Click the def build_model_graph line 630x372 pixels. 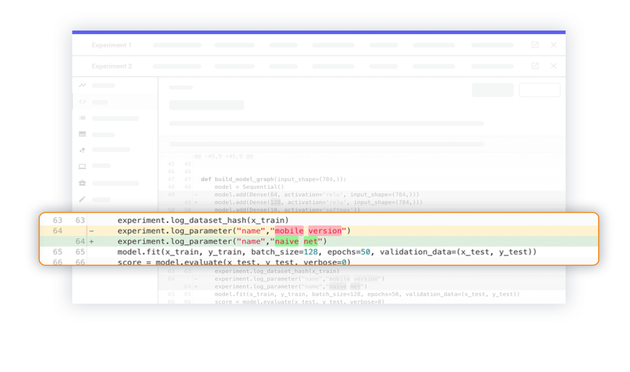tap(273, 179)
